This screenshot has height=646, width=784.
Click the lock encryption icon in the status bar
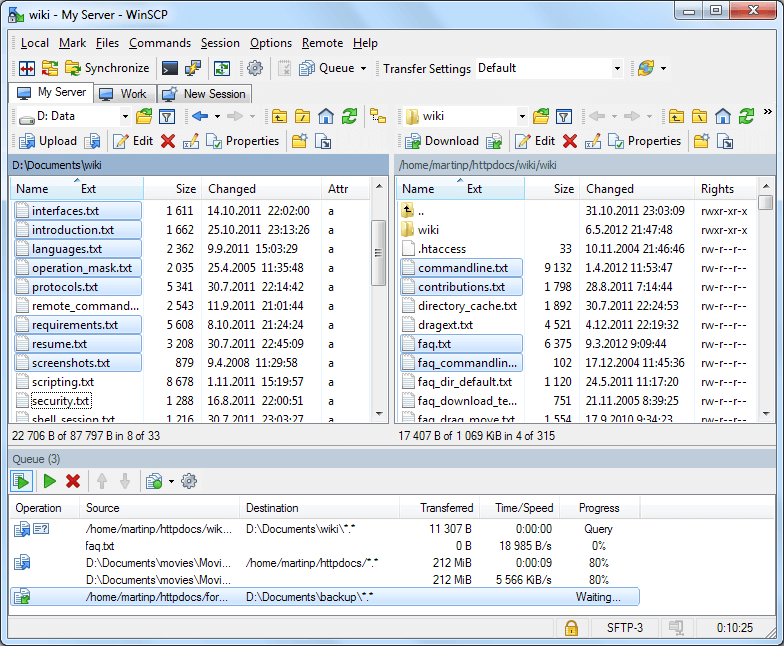click(x=571, y=628)
